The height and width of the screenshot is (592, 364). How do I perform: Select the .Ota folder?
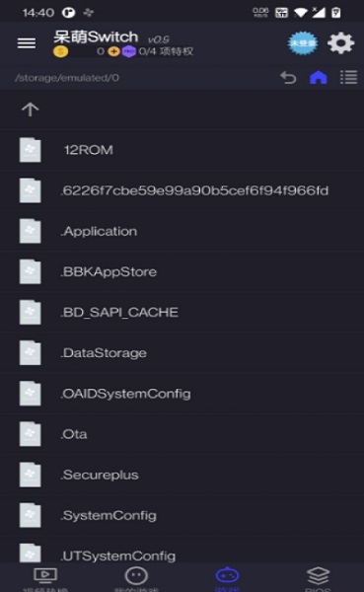182,434
